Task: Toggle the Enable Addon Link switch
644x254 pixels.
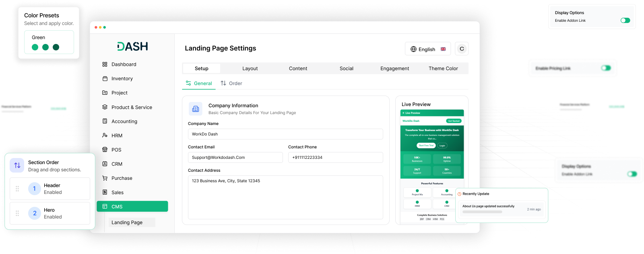Action: [x=625, y=20]
